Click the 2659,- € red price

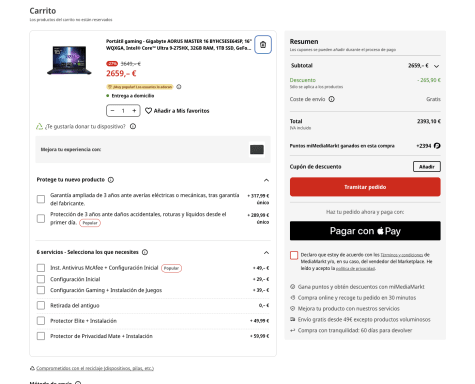(121, 73)
